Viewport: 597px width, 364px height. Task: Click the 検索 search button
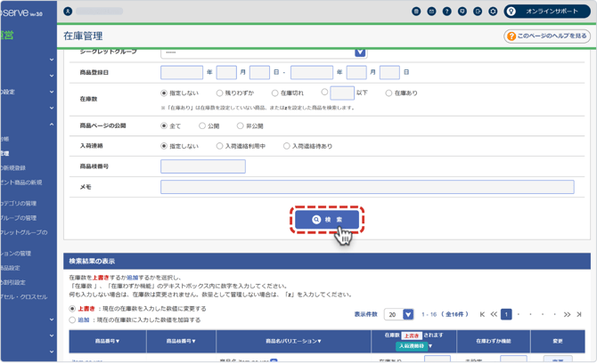tap(326, 220)
